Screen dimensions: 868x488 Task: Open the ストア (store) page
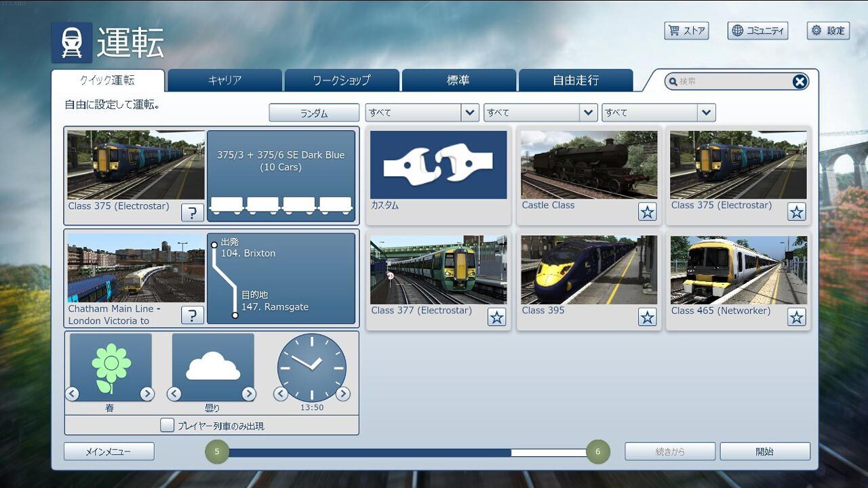coord(686,30)
